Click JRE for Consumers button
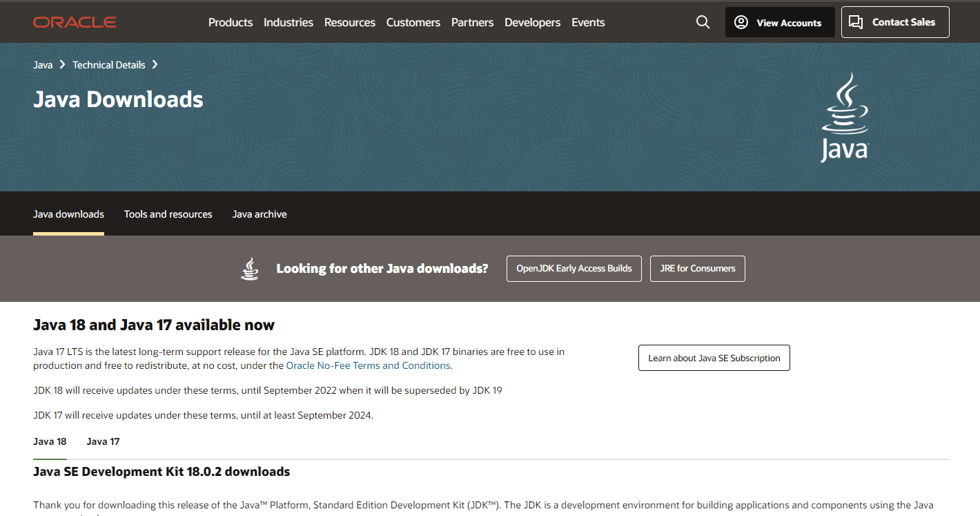This screenshot has width=980, height=516. (697, 269)
